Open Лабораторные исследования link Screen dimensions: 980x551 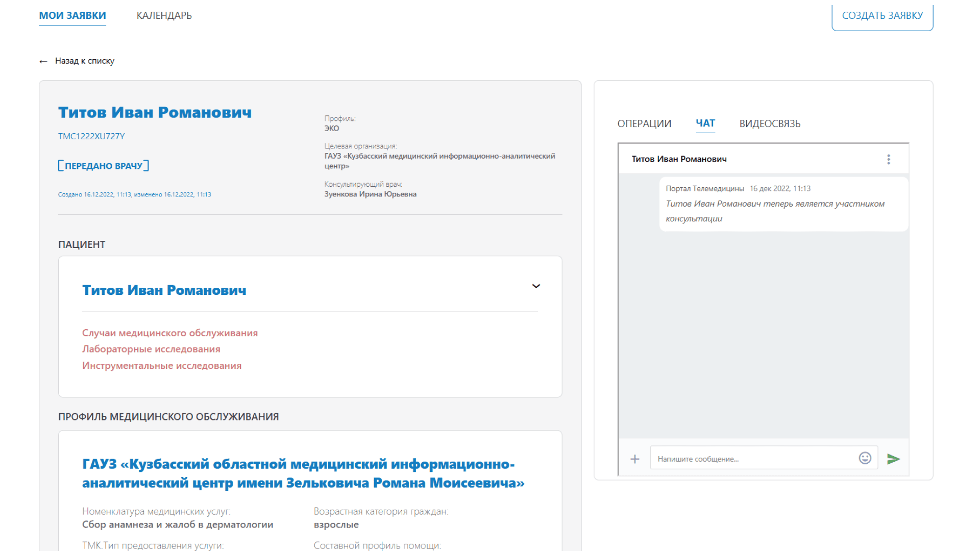[x=151, y=349]
